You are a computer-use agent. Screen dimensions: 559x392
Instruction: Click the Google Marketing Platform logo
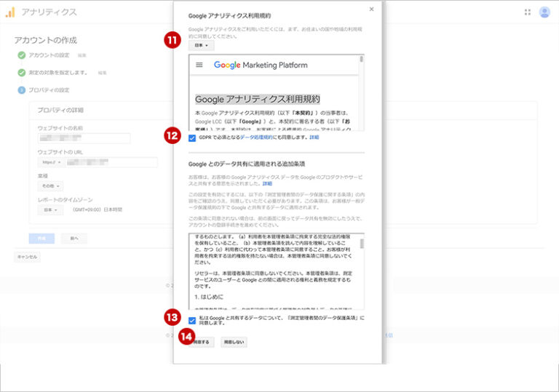tap(261, 65)
